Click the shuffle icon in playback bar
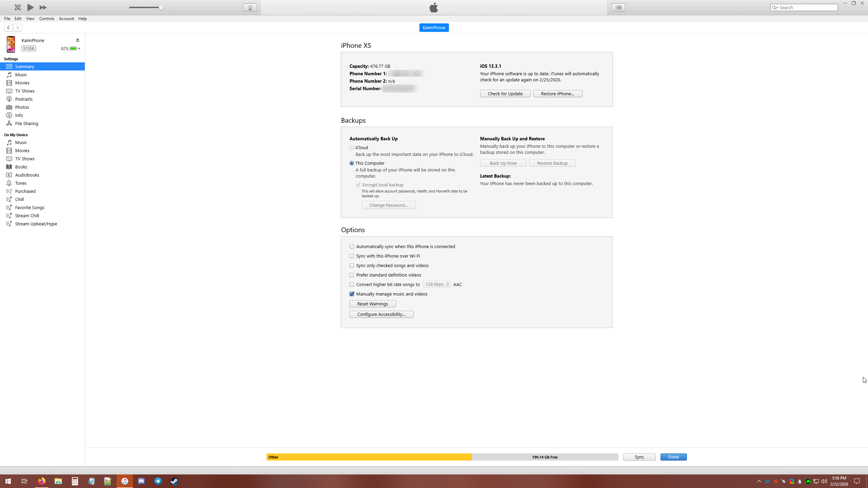This screenshot has height=488, width=868. click(x=18, y=7)
